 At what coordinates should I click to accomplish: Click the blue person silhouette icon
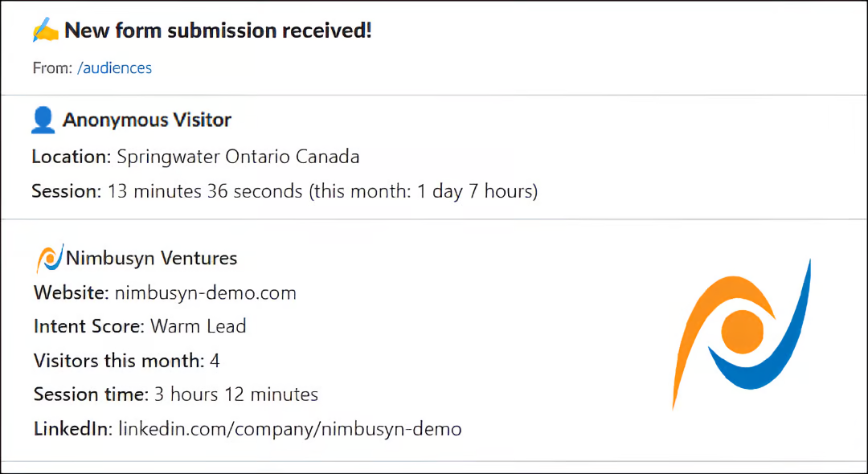(x=43, y=121)
